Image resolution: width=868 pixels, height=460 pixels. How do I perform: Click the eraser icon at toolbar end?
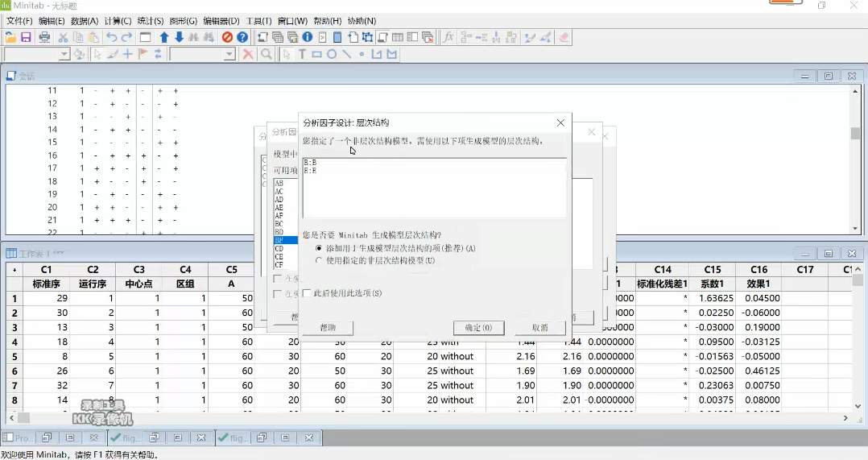pos(564,37)
